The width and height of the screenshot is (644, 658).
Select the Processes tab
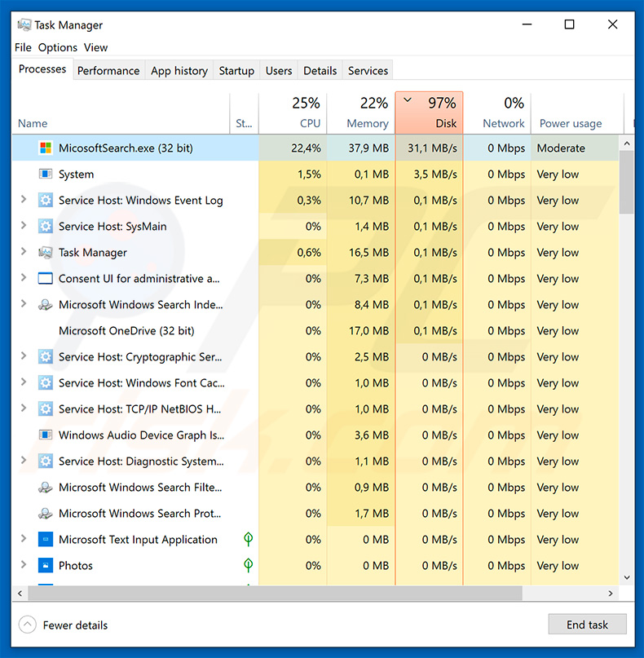pyautogui.click(x=42, y=68)
